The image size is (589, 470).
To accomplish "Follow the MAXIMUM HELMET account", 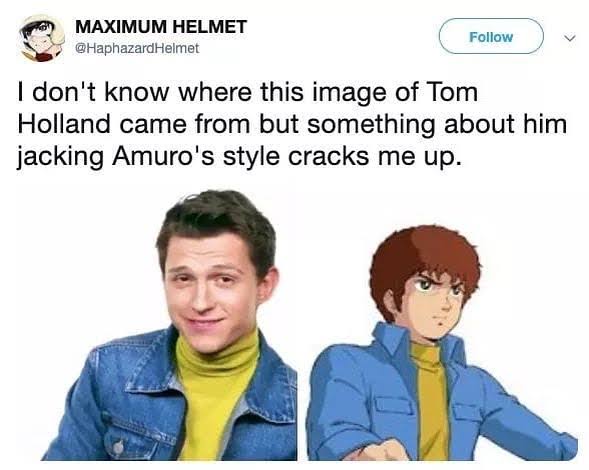I will [491, 36].
